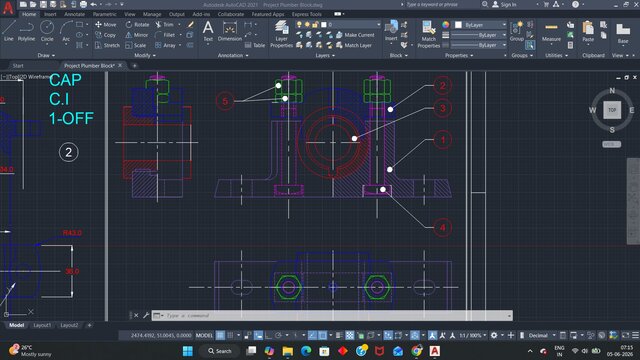640x360 pixels.
Task: Select the Text tool
Action: (x=208, y=31)
